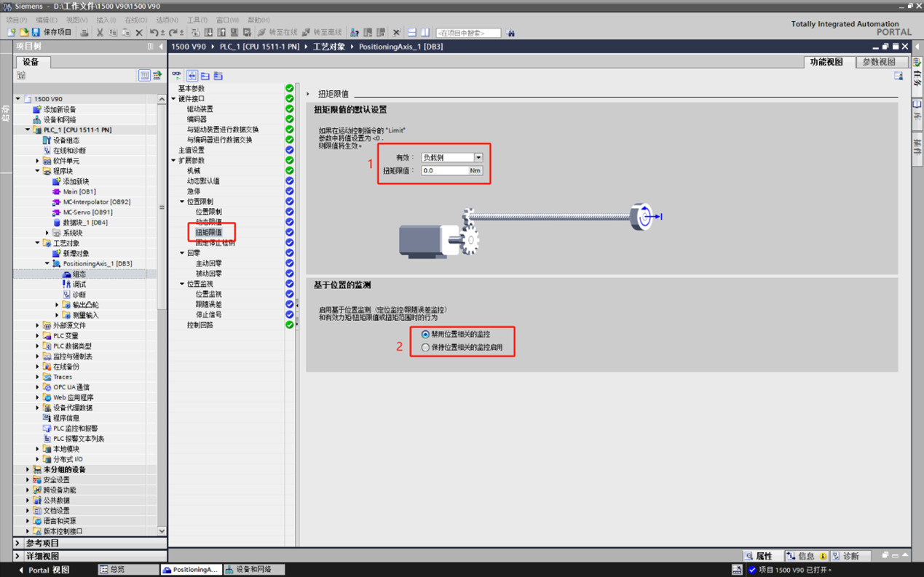This screenshot has height=577, width=924.
Task: Select 主动回零 in configuration navigation
Action: (209, 263)
